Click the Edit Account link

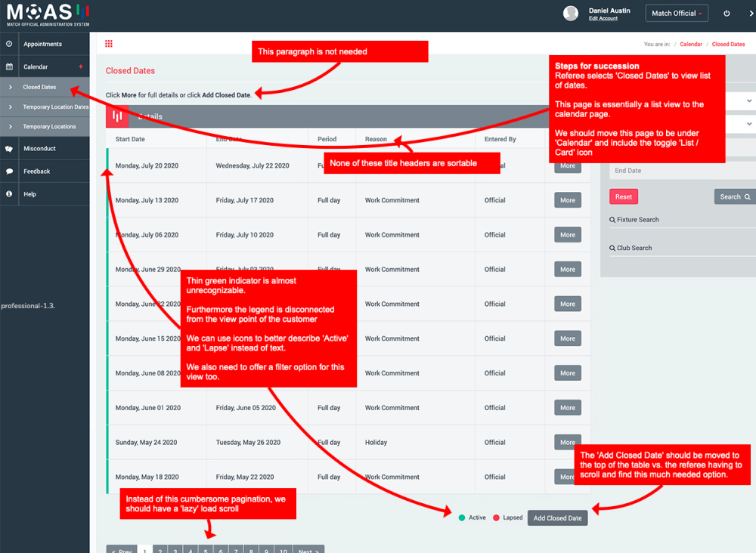point(603,18)
